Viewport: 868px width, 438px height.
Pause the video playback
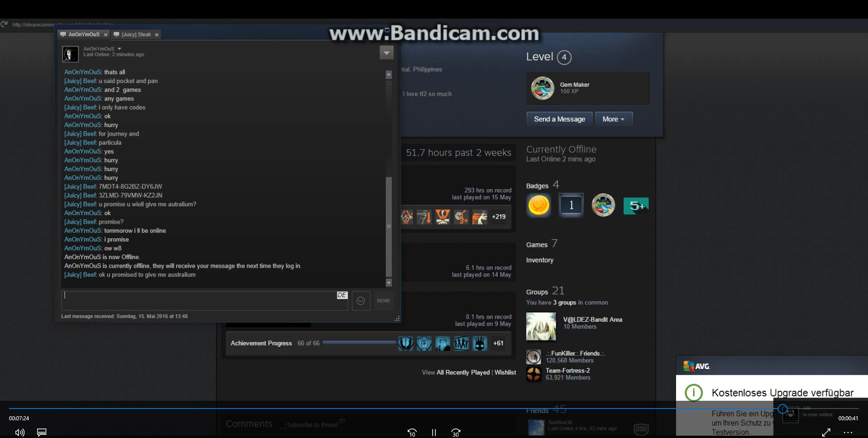434,433
